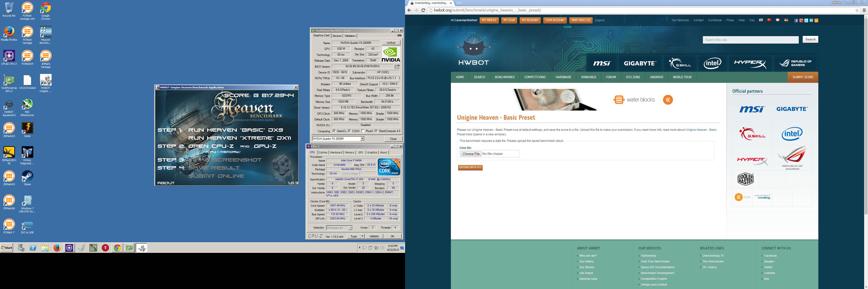
Task: Switch site language via the German flag
Action: (786, 20)
